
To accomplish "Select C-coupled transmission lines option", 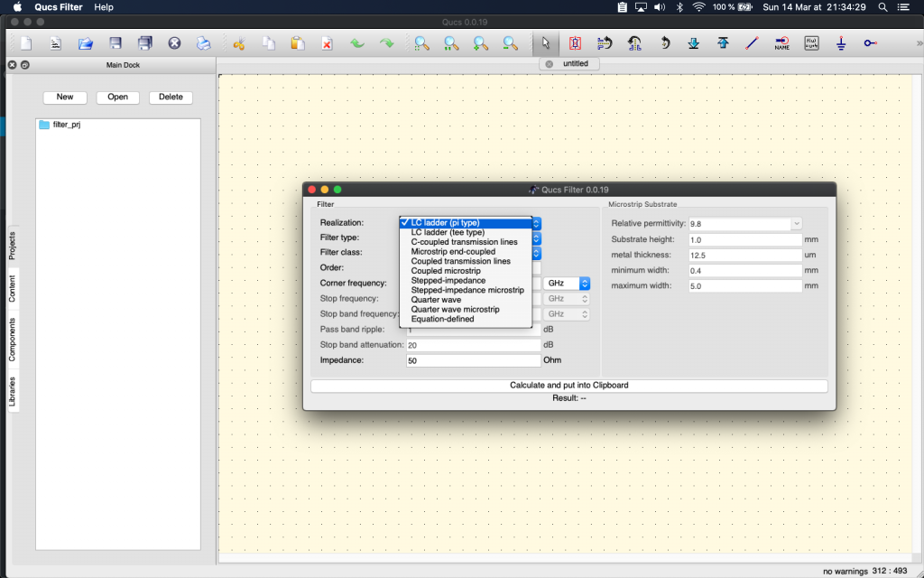I will [x=466, y=242].
